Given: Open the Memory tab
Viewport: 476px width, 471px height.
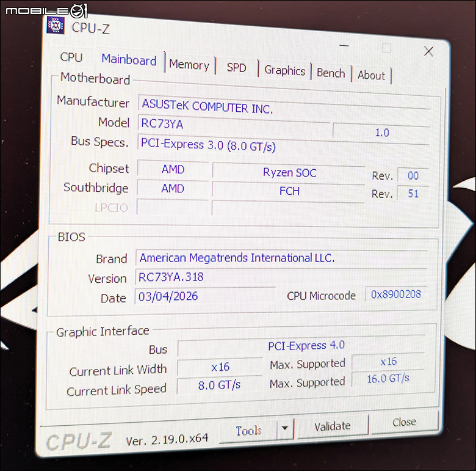Looking at the screenshot, I should click(x=189, y=65).
